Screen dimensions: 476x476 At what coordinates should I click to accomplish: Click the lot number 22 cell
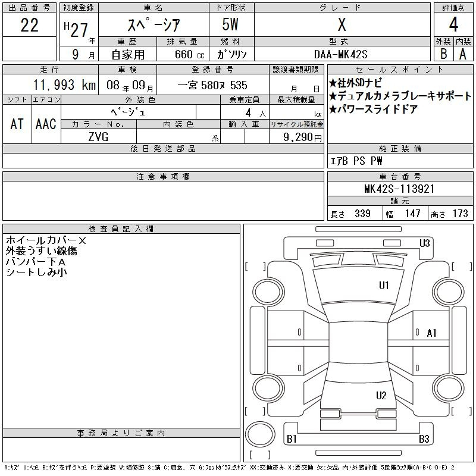pyautogui.click(x=29, y=26)
